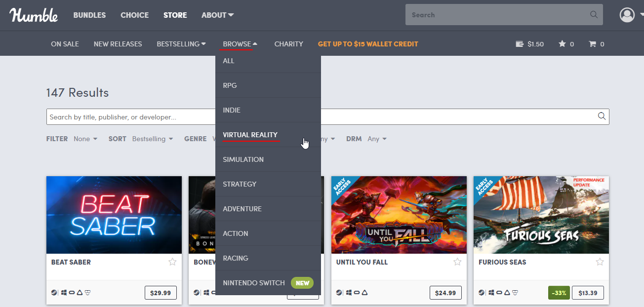Click the Steam icon on the Until You Fall card
Viewport: 644px width, 307px height.
pyautogui.click(x=339, y=293)
